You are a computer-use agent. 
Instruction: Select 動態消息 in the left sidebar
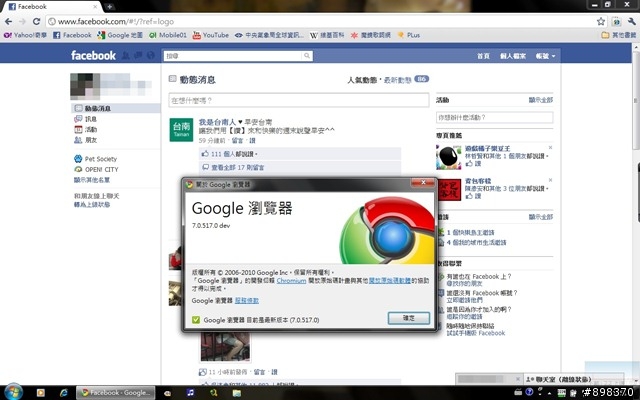click(116, 108)
